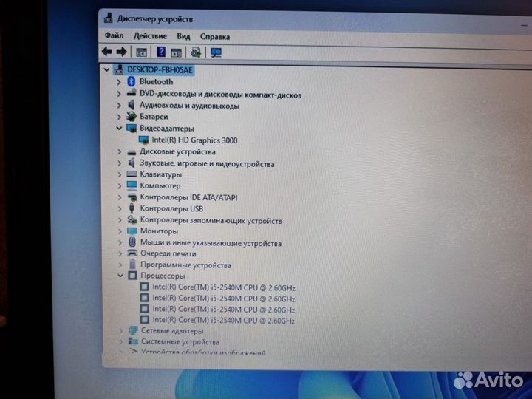Click the printer icon next to Очереди печати
Viewport: 532px width, 399px height.
tap(132, 253)
